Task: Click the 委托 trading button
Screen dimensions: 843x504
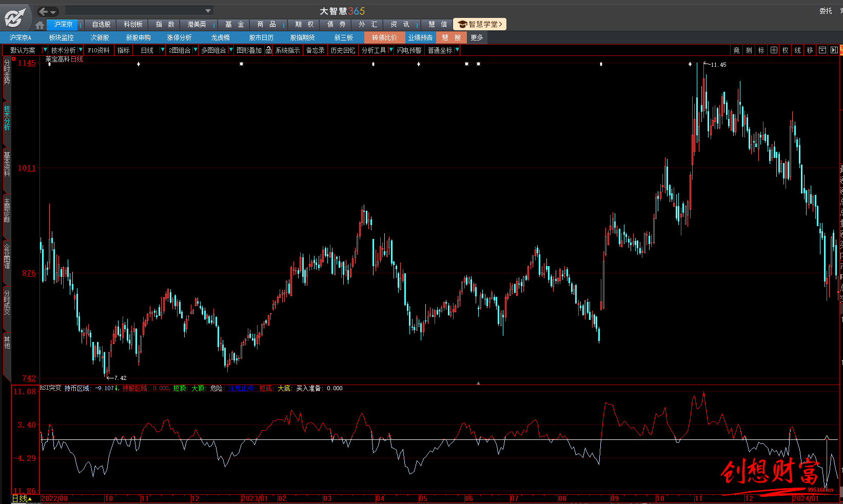Action: click(826, 11)
